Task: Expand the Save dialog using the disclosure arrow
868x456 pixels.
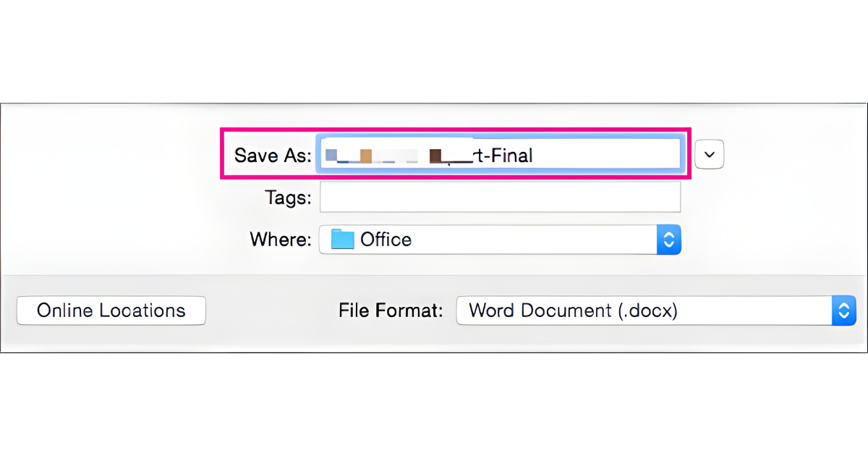Action: [709, 154]
